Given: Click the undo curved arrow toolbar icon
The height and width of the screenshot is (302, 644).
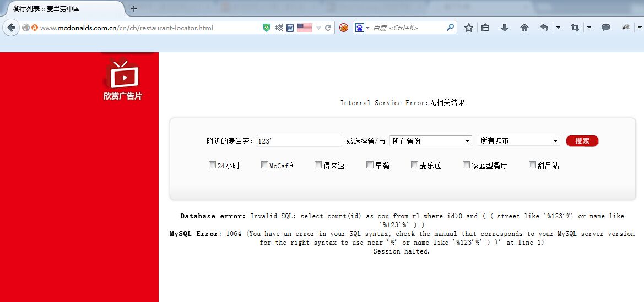Looking at the screenshot, I should click(x=544, y=28).
